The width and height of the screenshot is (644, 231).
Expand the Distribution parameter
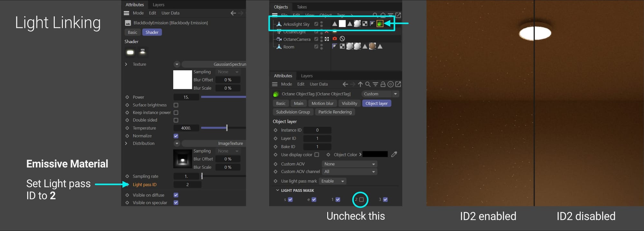click(126, 143)
